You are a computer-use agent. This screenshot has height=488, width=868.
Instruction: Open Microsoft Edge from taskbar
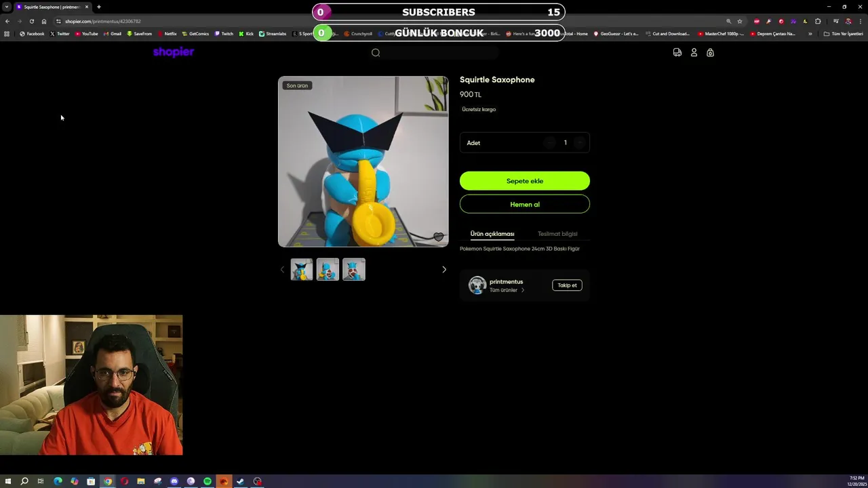click(x=58, y=481)
